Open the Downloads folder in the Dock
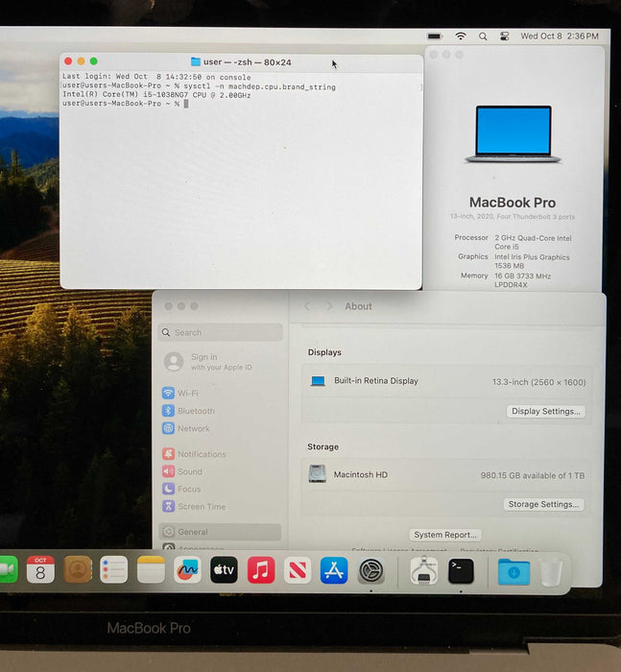 [514, 572]
